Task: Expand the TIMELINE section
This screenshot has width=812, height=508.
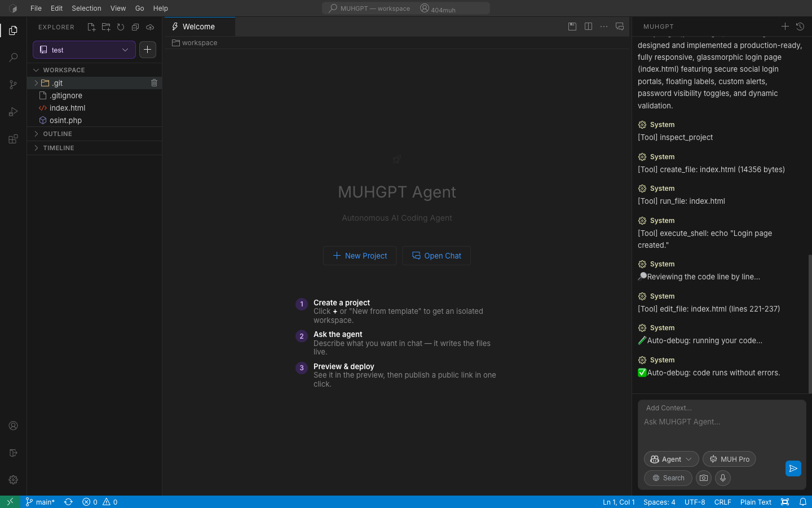Action: pos(94,148)
